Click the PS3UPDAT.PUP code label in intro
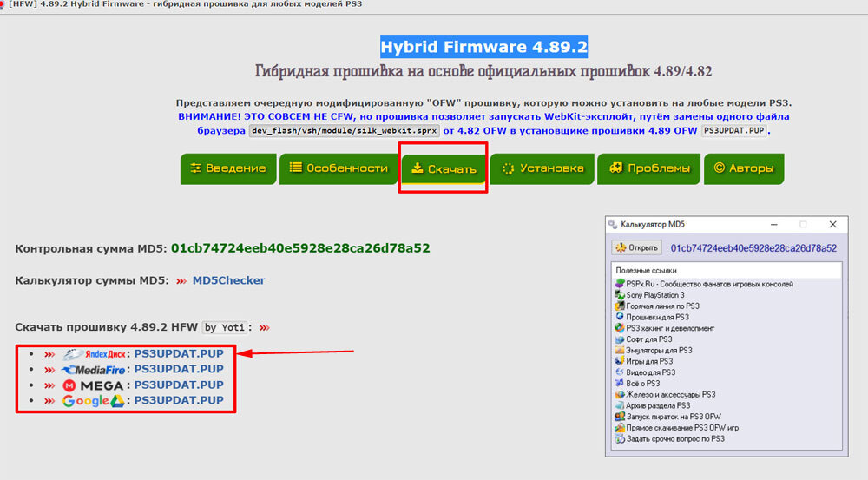The image size is (868, 480). pyautogui.click(x=734, y=131)
